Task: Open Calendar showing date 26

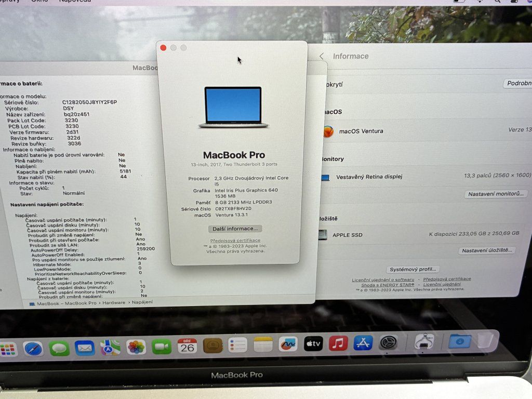Action: [187, 345]
